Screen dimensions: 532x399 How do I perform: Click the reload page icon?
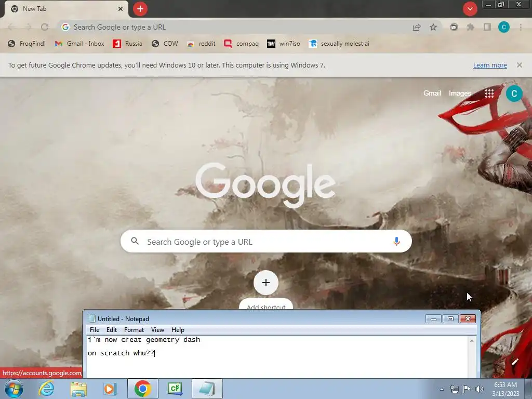click(x=45, y=27)
